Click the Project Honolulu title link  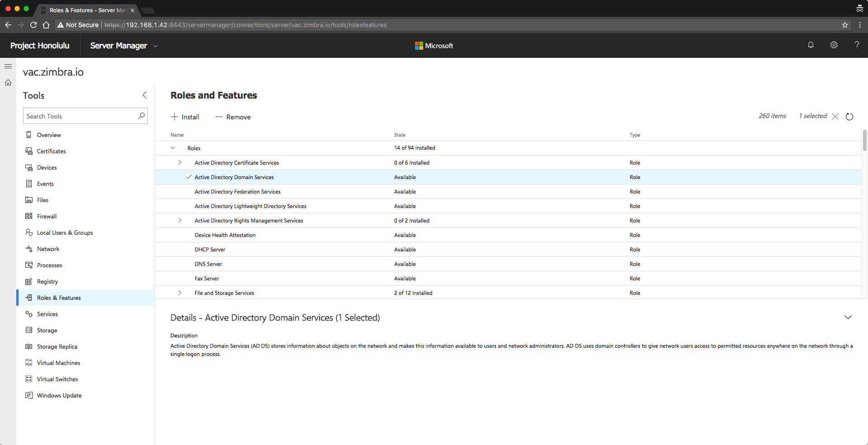(x=40, y=46)
